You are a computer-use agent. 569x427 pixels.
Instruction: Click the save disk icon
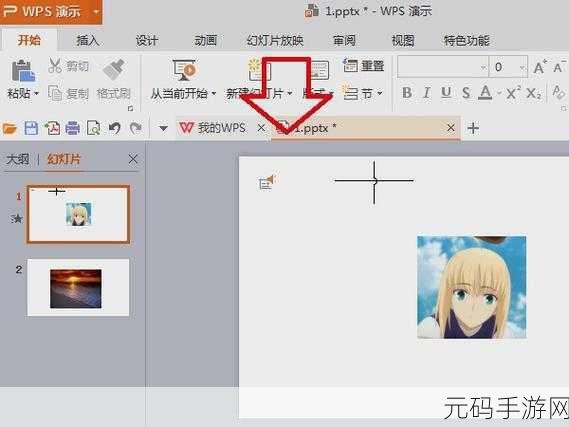(31, 128)
